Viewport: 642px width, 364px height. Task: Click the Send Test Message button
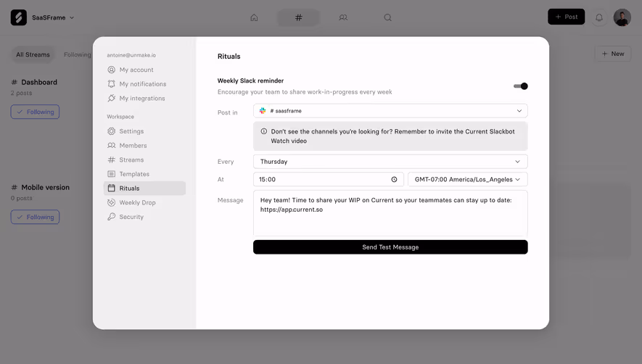point(390,247)
